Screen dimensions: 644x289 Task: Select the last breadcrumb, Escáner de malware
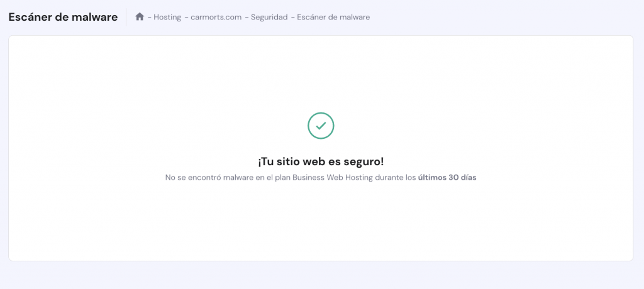pos(333,17)
